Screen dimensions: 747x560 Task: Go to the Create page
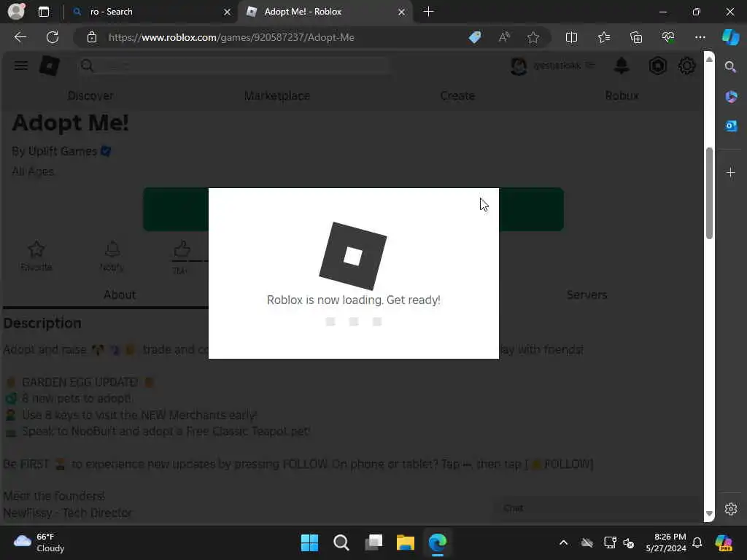pos(457,96)
